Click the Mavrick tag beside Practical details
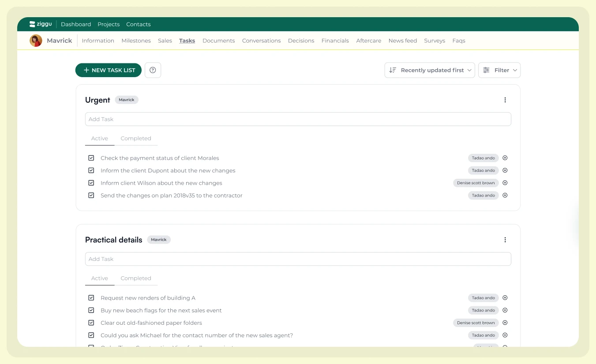Image resolution: width=596 pixels, height=364 pixels. (x=159, y=240)
